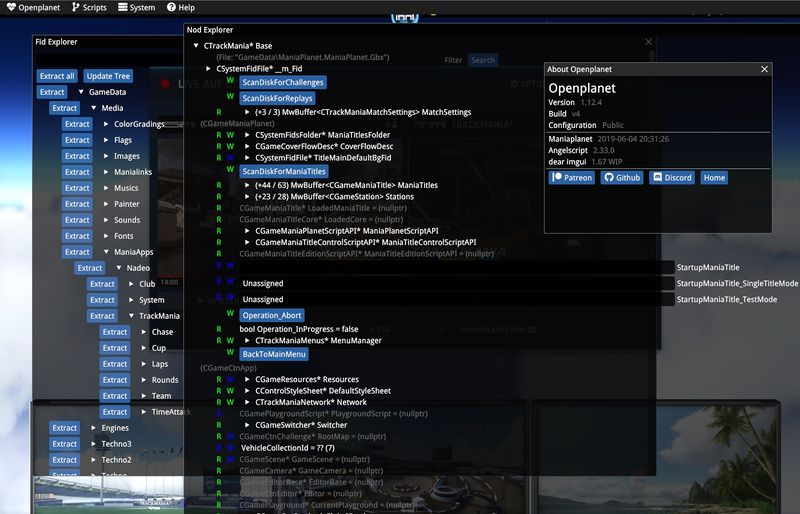The height and width of the screenshot is (514, 800).
Task: Expand the CoverFlowDesc node
Action: coord(247,146)
